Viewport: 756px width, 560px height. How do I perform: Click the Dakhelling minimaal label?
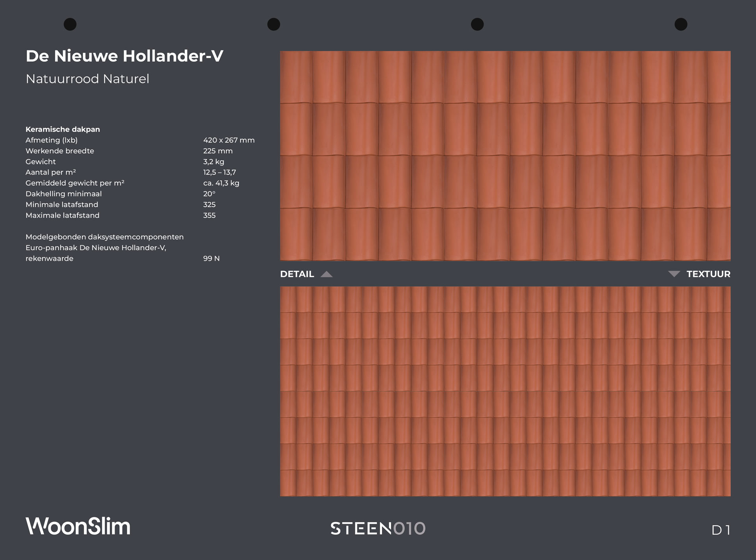click(x=64, y=194)
